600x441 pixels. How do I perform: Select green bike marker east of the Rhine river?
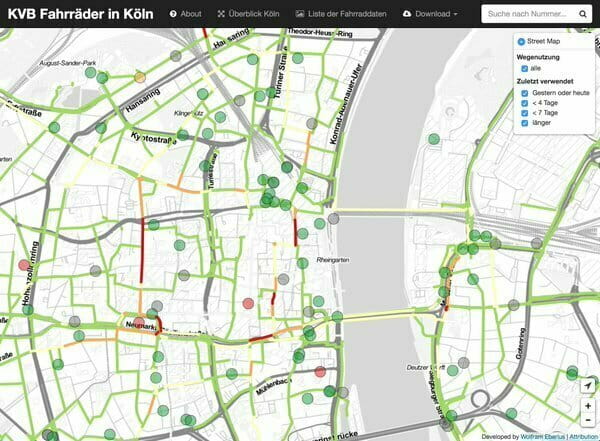pyautogui.click(x=434, y=139)
